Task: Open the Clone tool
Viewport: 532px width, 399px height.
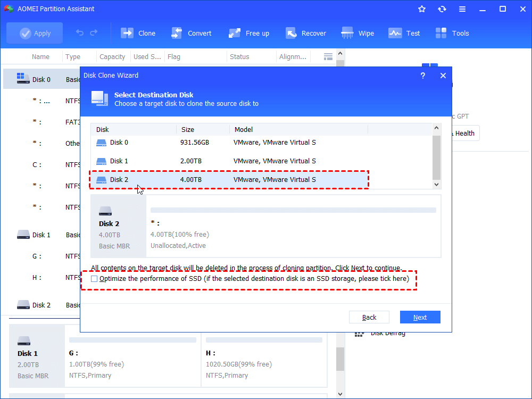Action: [x=138, y=33]
